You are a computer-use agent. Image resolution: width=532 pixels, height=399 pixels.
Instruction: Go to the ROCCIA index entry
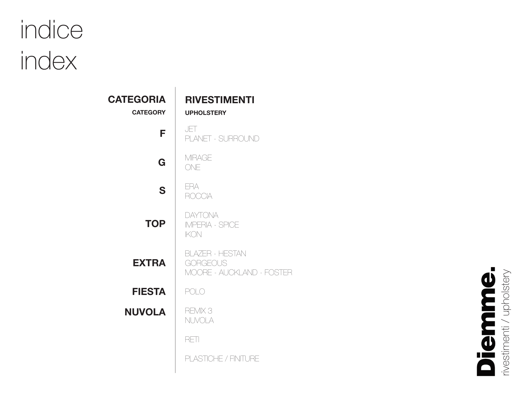[198, 196]
